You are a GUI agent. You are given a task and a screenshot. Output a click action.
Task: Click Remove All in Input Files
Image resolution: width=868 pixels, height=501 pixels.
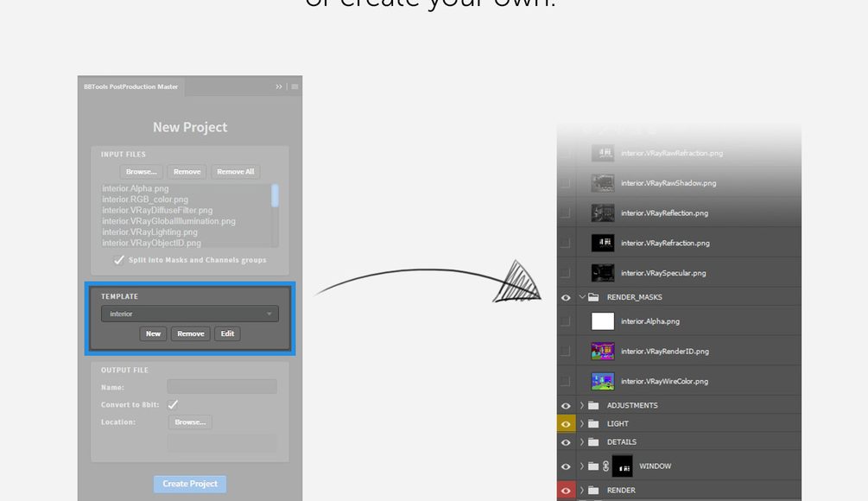(236, 172)
